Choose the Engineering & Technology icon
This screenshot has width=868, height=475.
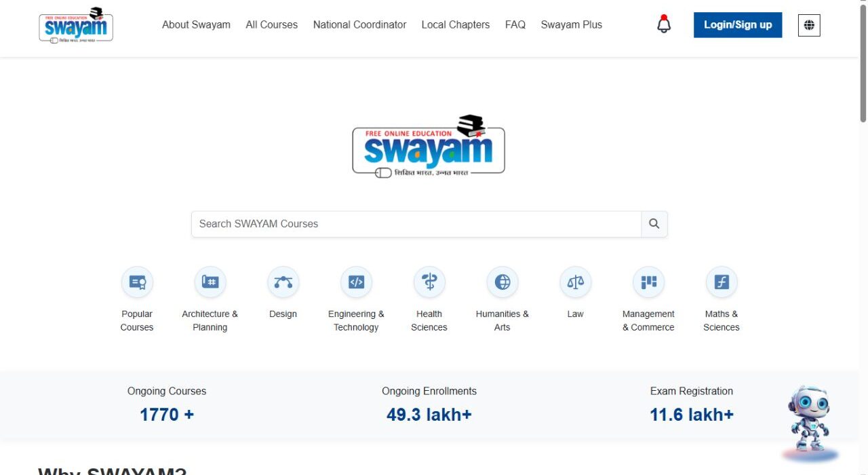coord(356,282)
